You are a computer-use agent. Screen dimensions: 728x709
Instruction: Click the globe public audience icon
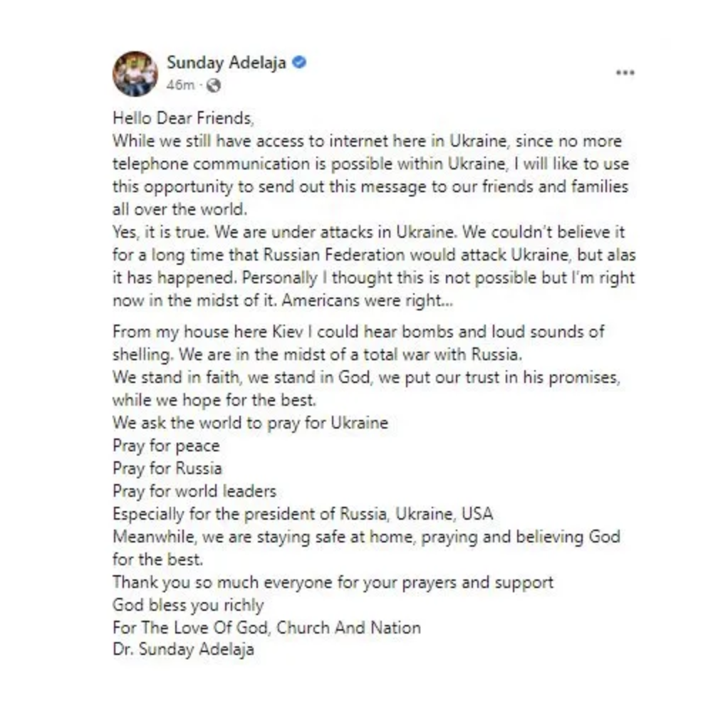pos(213,85)
